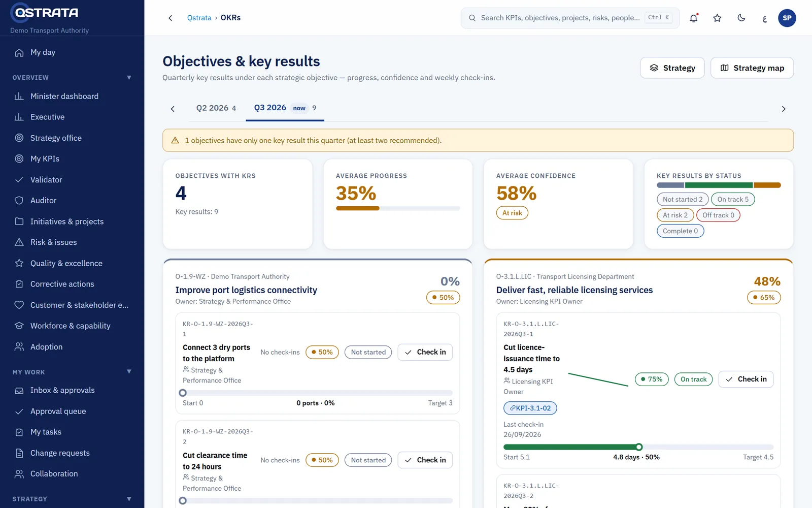Open the SP user avatar menu
The width and height of the screenshot is (812, 508).
(787, 18)
